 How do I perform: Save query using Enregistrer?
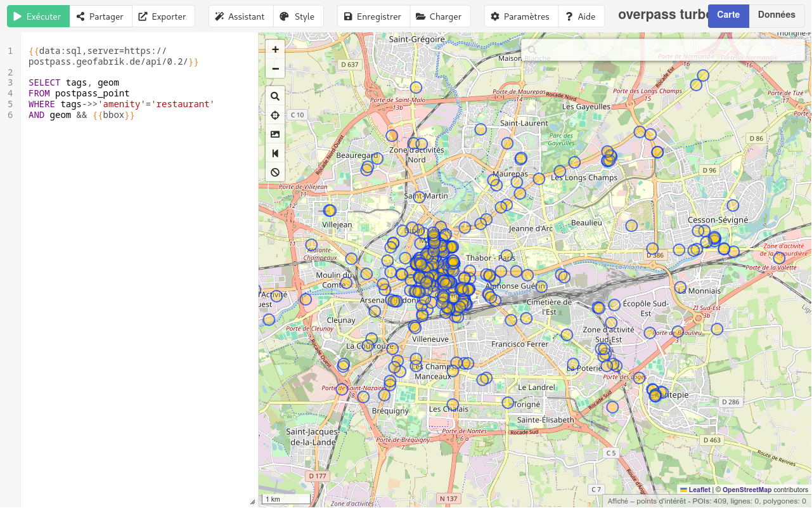pyautogui.click(x=373, y=16)
